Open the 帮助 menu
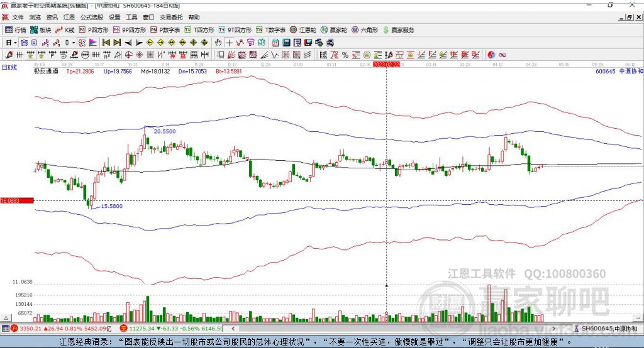The width and height of the screenshot is (644, 348). pos(194,17)
